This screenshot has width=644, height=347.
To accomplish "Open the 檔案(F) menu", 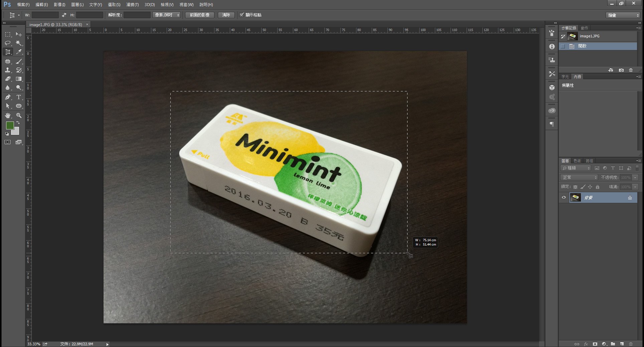I will coord(23,5).
